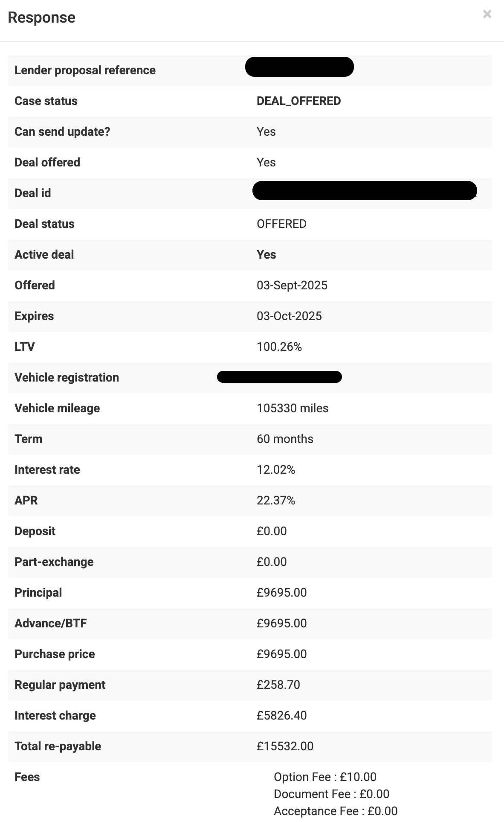Select the Total re-payable £15532.00 value

point(284,746)
